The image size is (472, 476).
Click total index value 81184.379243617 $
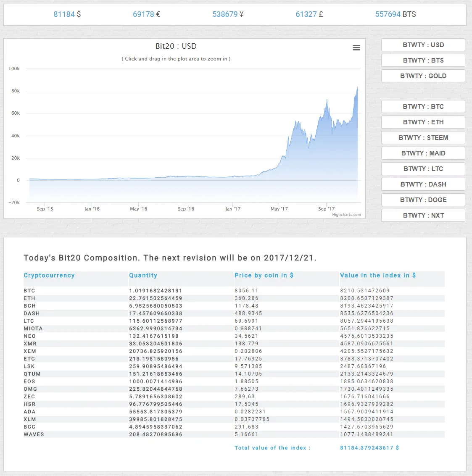[369, 448]
